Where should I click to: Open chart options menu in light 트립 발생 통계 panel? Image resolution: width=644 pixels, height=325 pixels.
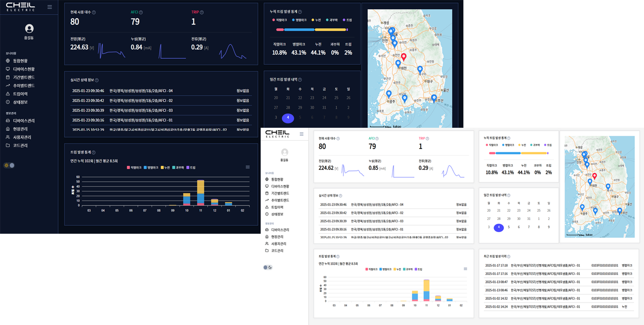465,269
